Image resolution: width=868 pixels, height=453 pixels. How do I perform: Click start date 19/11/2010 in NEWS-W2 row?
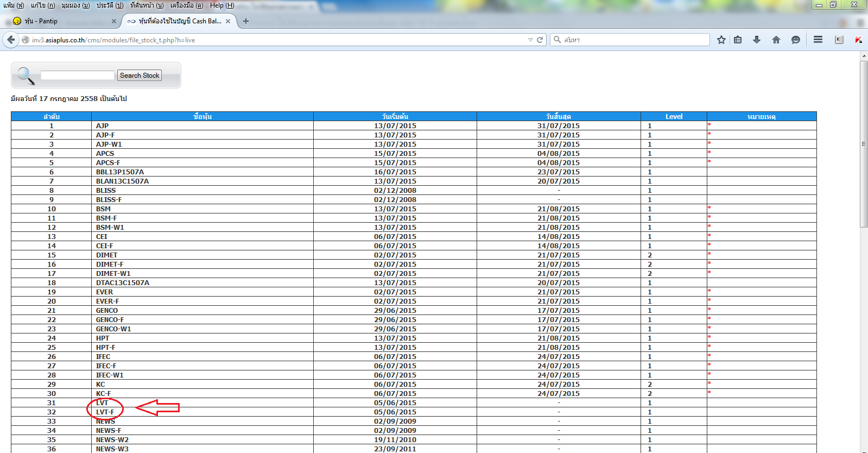tap(395, 440)
